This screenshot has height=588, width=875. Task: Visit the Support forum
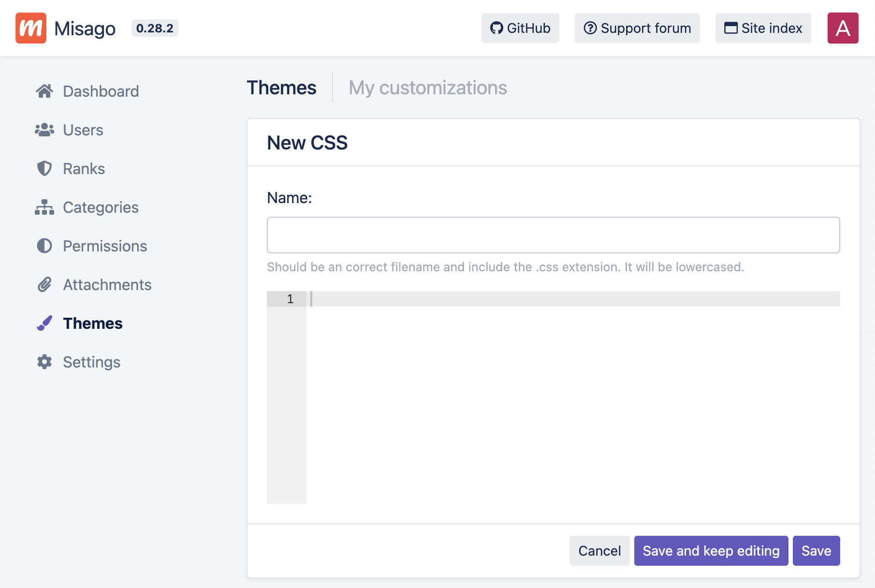pyautogui.click(x=637, y=28)
